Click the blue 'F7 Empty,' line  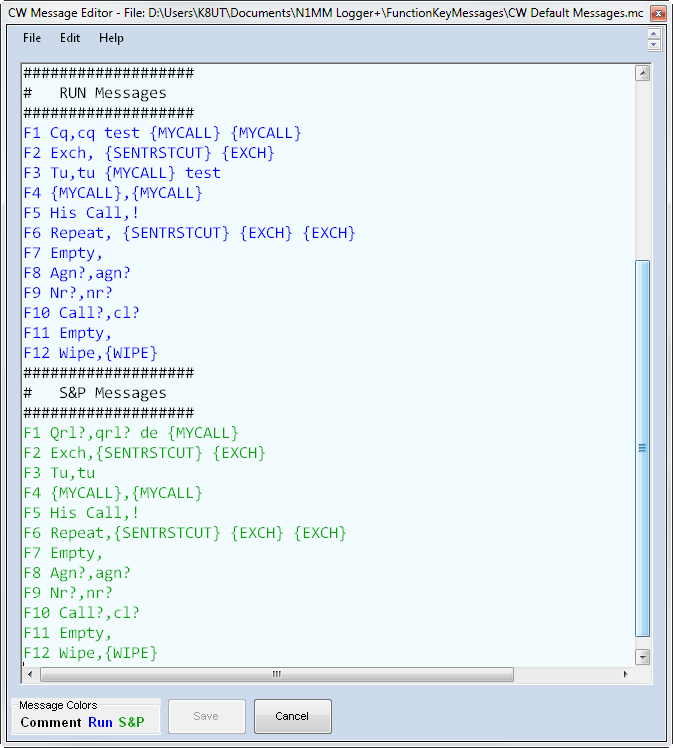coord(63,253)
